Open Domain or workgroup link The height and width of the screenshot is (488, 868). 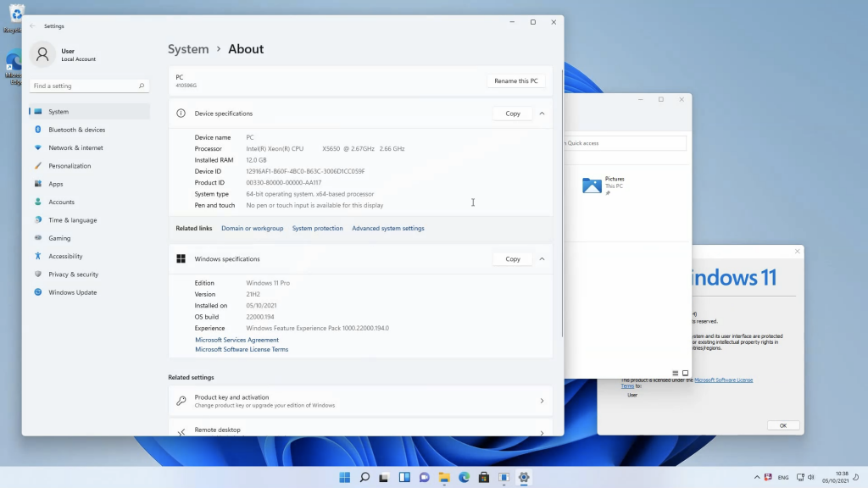(x=252, y=228)
